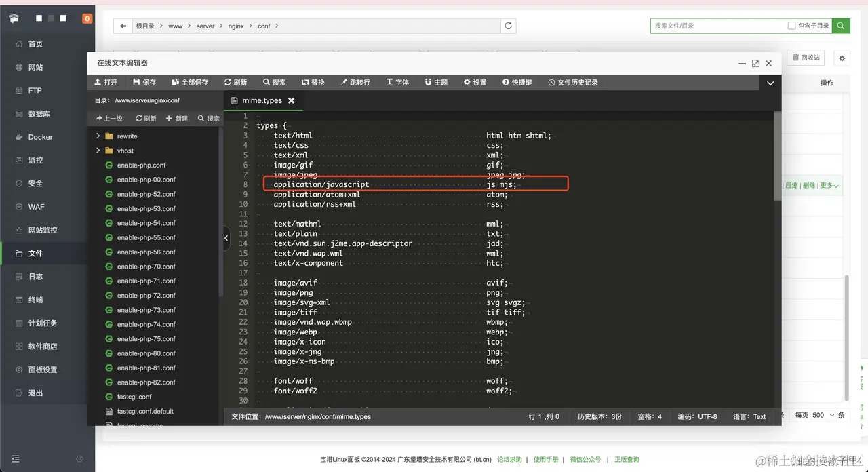
Task: Click 设置 settings in editor toolbar
Action: [x=475, y=82]
